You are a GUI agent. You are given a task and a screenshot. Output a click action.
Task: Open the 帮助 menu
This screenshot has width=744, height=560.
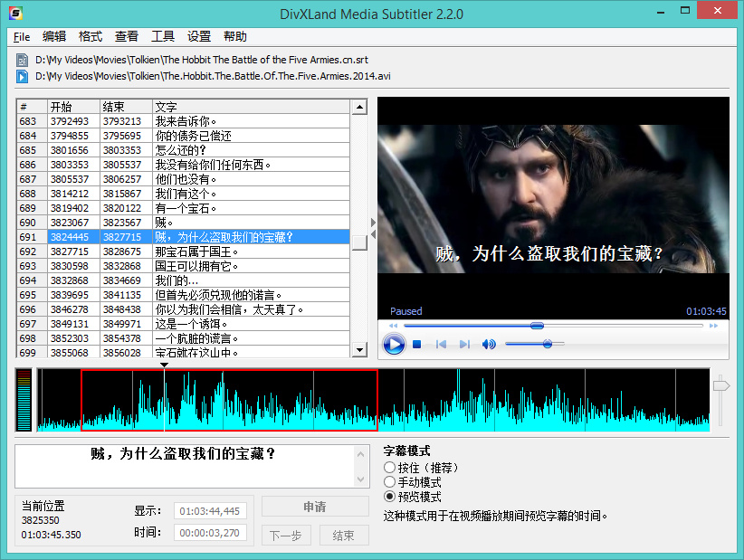234,36
